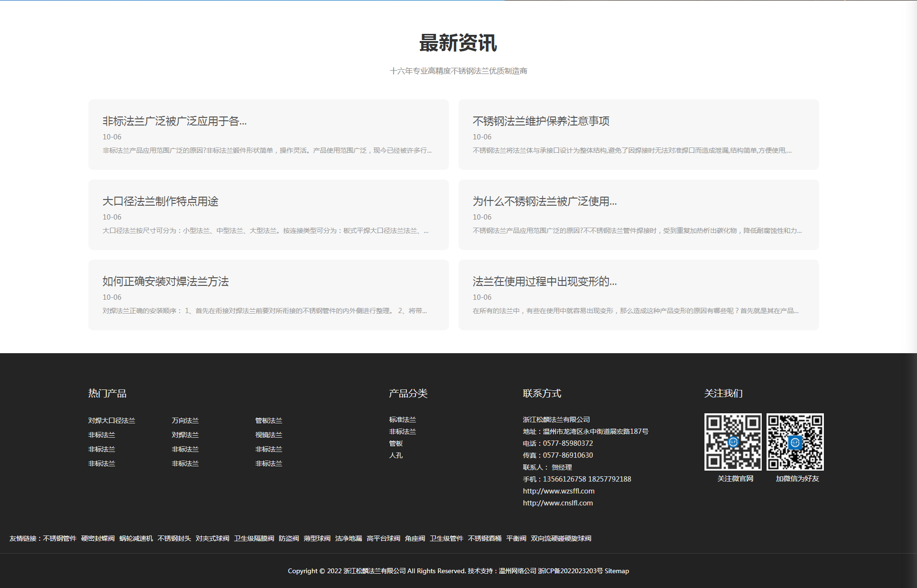
Task: Click the 浙ICP备2022023203号 footer link
Action: point(570,571)
